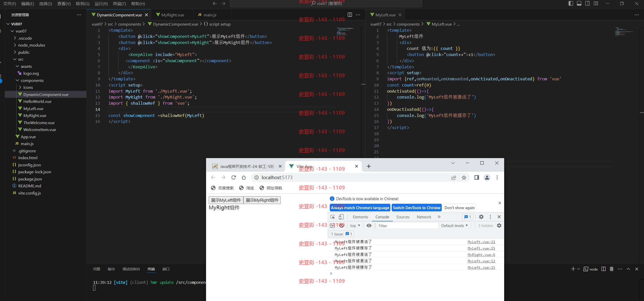
Task: Expand the .vscode folder
Action: (15, 38)
